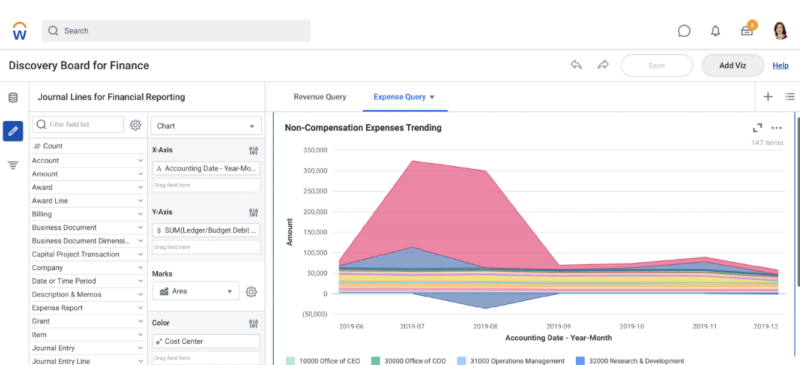Click Description & Memos field

click(88, 295)
